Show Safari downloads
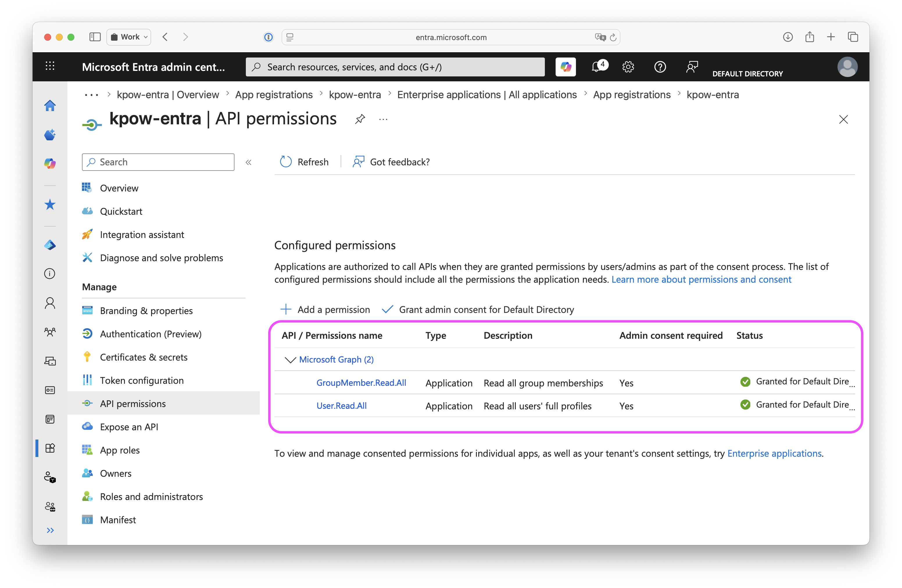The width and height of the screenshot is (902, 588). click(788, 37)
